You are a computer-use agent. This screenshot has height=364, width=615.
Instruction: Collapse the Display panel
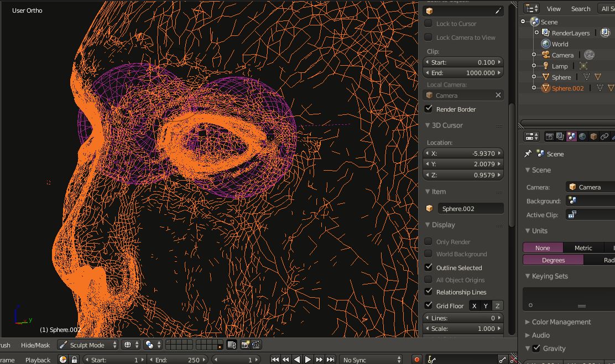(442, 225)
